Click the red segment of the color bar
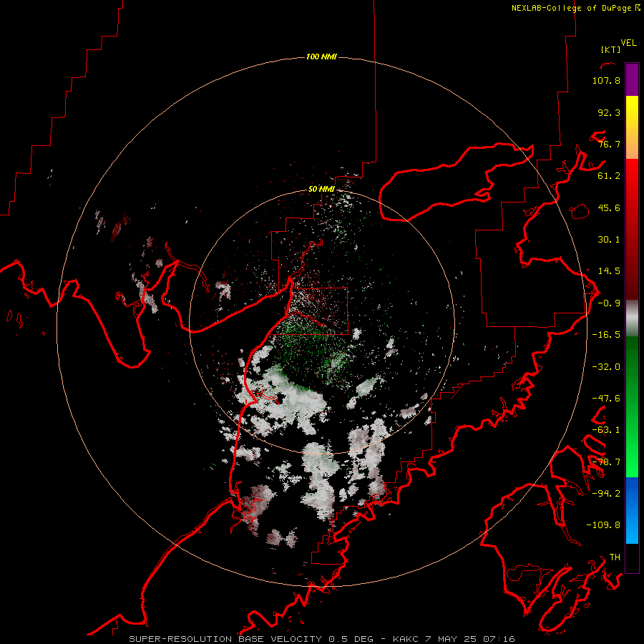This screenshot has width=644, height=644. (x=632, y=229)
